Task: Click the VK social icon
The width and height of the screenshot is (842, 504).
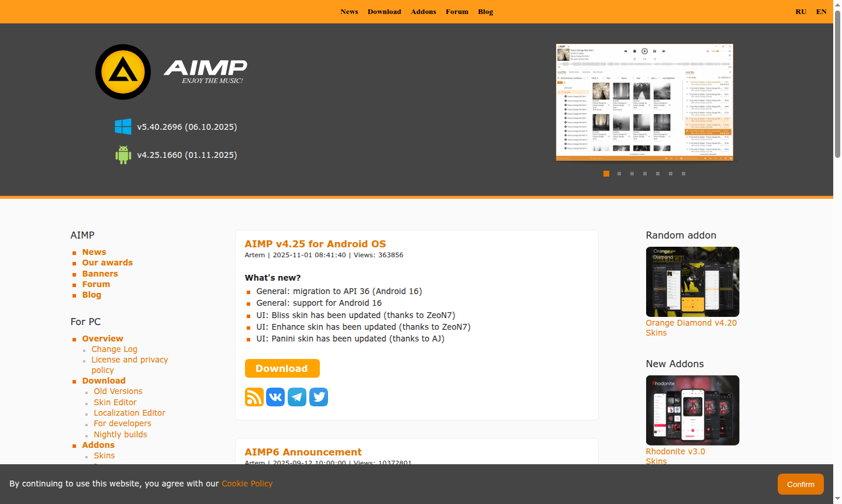Action: tap(275, 397)
